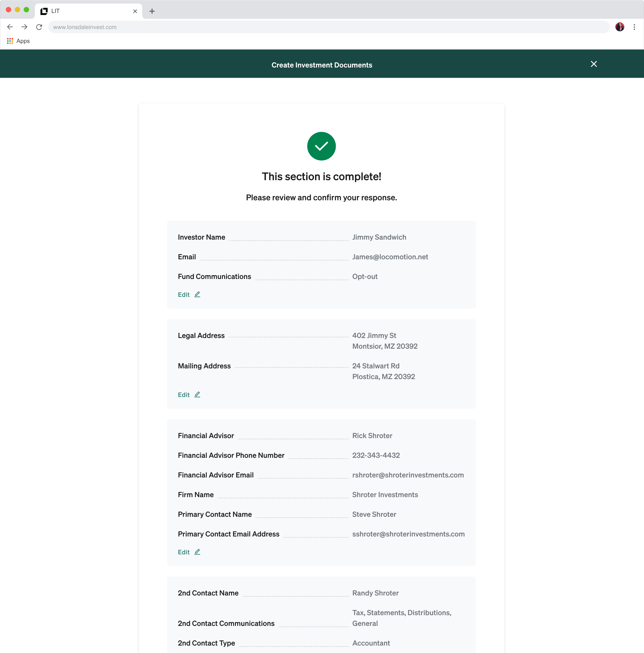
Task: Click the Create Investment Documents header title
Action: [x=322, y=65]
